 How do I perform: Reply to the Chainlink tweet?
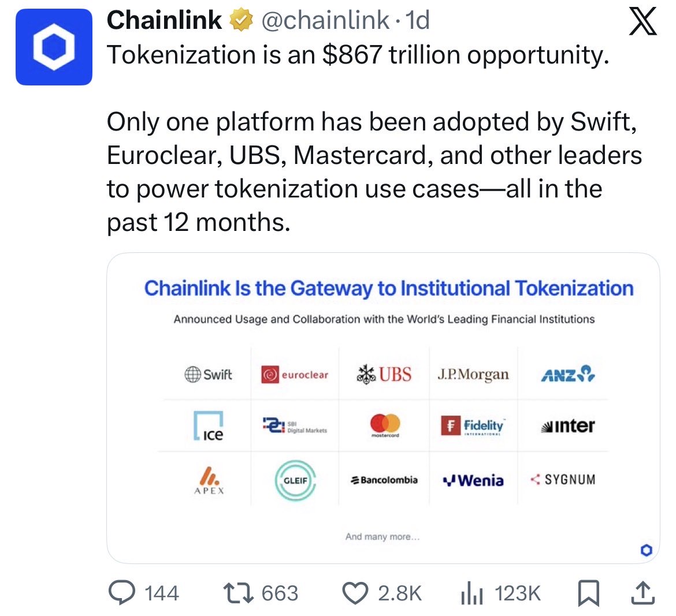[x=122, y=593]
